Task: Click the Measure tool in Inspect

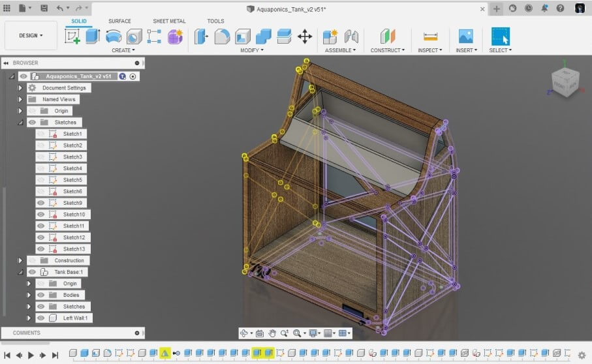Action: click(429, 37)
